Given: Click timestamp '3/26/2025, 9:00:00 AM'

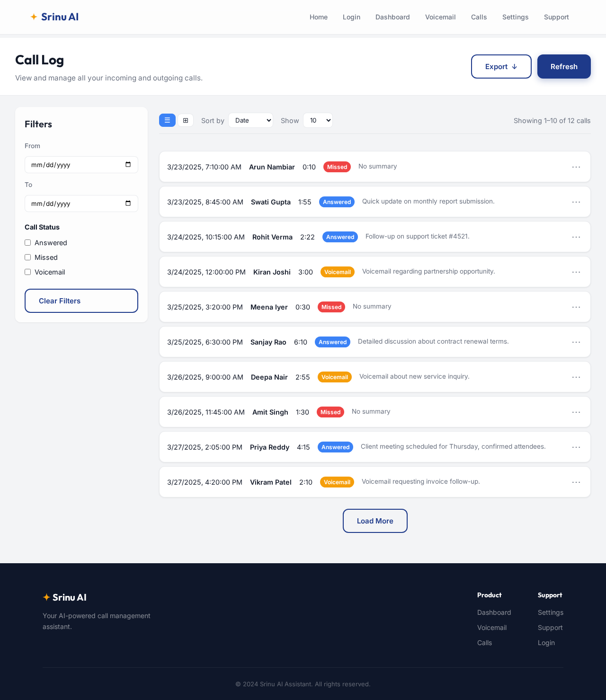Looking at the screenshot, I should pyautogui.click(x=205, y=377).
